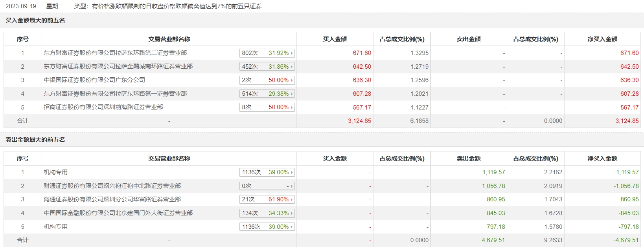Click sell amount 1,056.78
644x250 pixels.
tap(494, 186)
